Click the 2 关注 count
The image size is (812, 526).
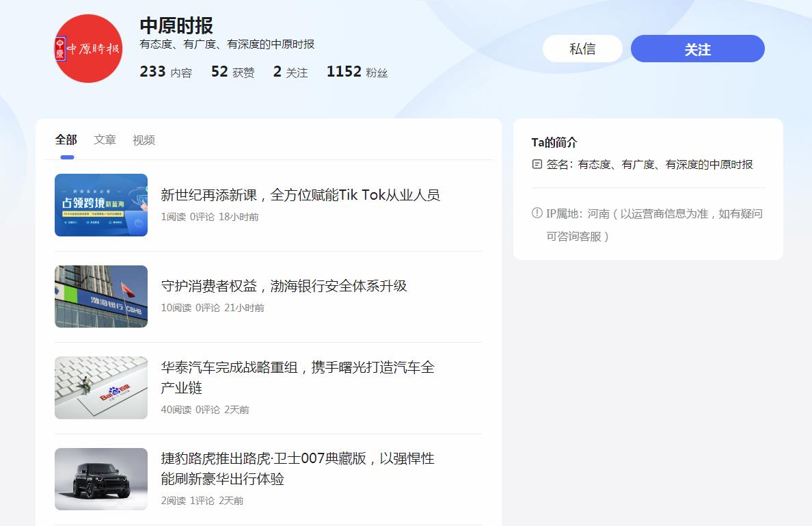pyautogui.click(x=290, y=72)
